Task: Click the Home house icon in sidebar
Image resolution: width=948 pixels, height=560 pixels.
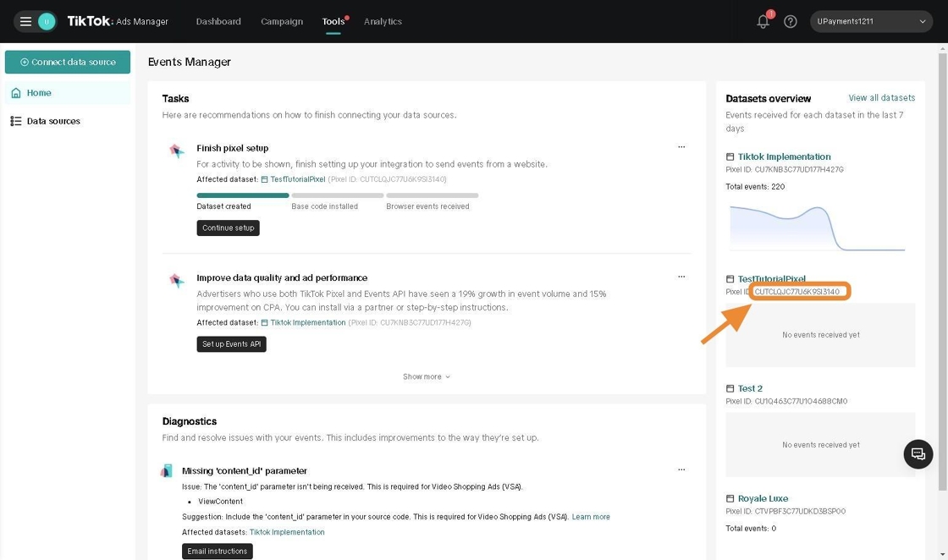Action: [x=16, y=93]
